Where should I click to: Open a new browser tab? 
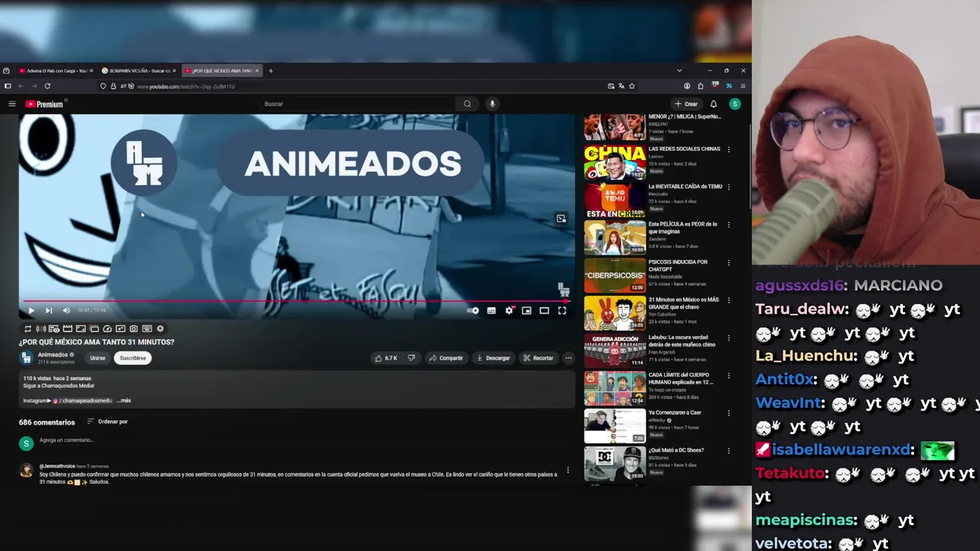coord(270,70)
